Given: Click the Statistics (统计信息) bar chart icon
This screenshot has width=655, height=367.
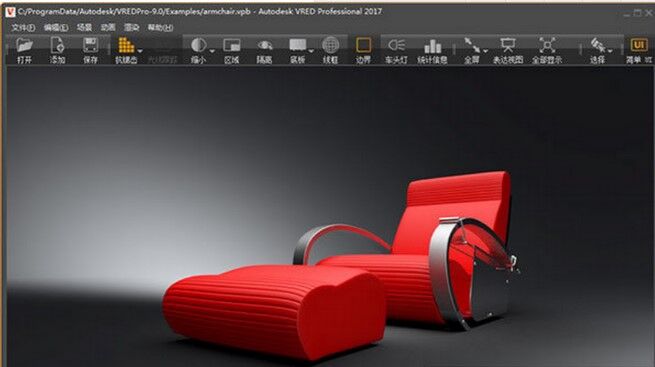Looking at the screenshot, I should [432, 46].
